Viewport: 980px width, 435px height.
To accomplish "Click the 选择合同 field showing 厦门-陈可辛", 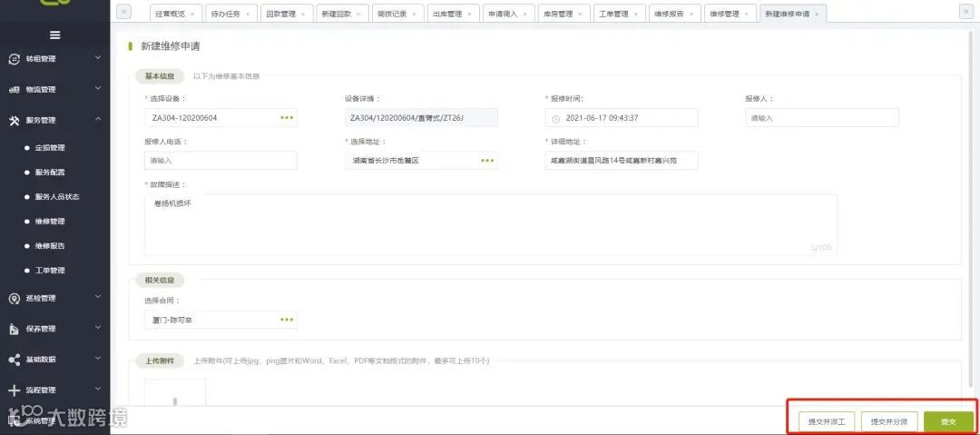I will click(220, 320).
